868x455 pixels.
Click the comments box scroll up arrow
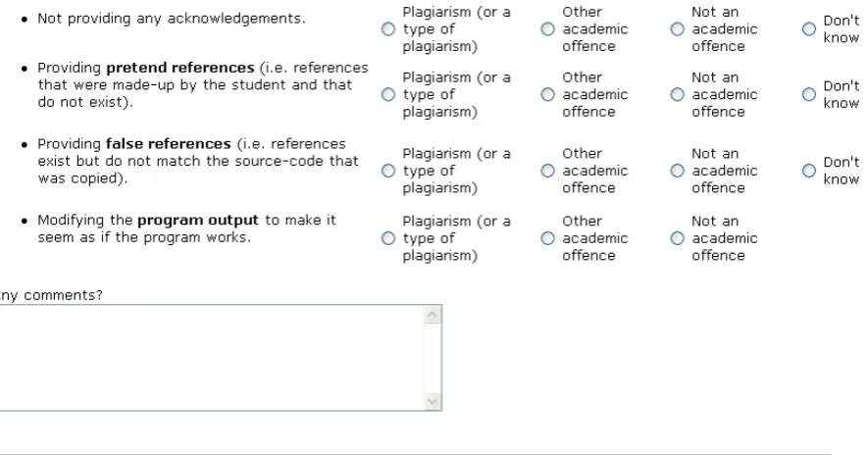(433, 315)
